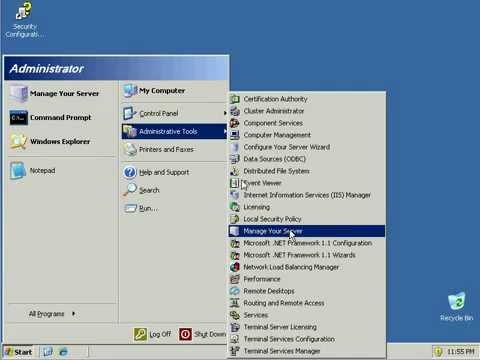Open Distributed File System icon
The width and height of the screenshot is (480, 360).
click(235, 171)
